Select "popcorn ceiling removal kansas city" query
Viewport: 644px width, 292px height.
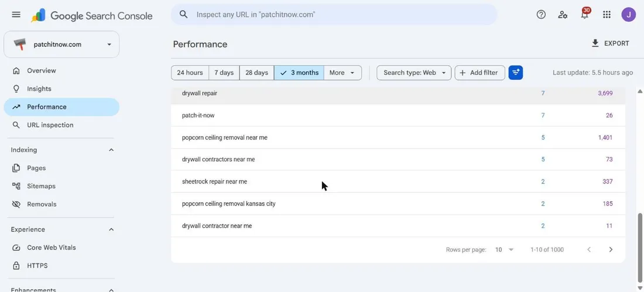point(398,203)
